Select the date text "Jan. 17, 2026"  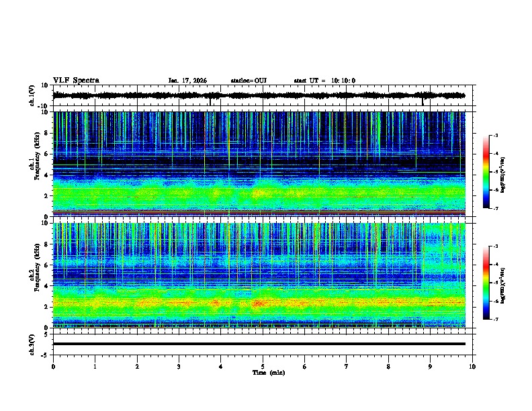(x=187, y=81)
